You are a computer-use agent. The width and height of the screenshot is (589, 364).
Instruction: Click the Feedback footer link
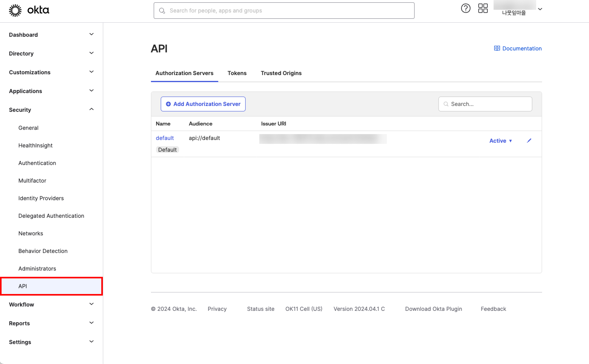coord(493,309)
